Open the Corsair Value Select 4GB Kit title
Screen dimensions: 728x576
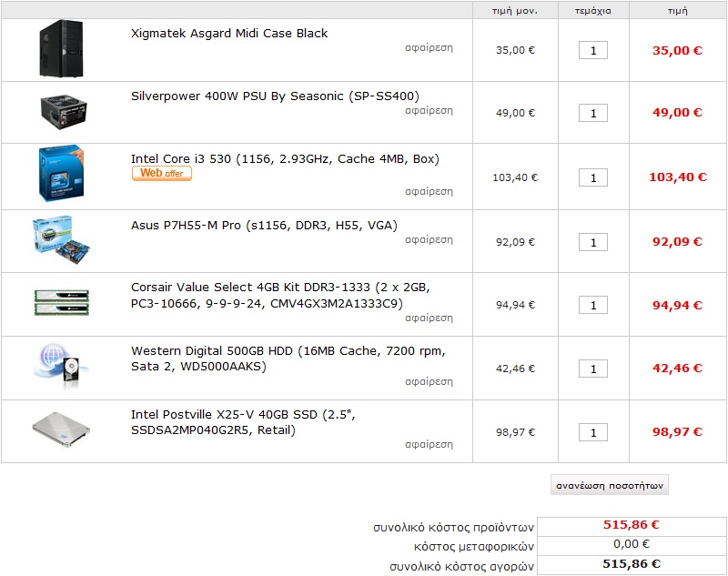pos(280,295)
